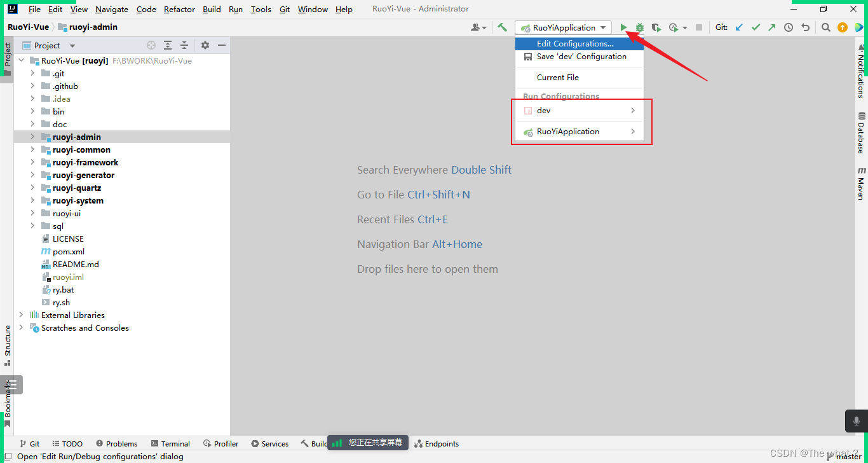Open the Database side tool window
Screen dimensions: 868x463
click(x=862, y=133)
